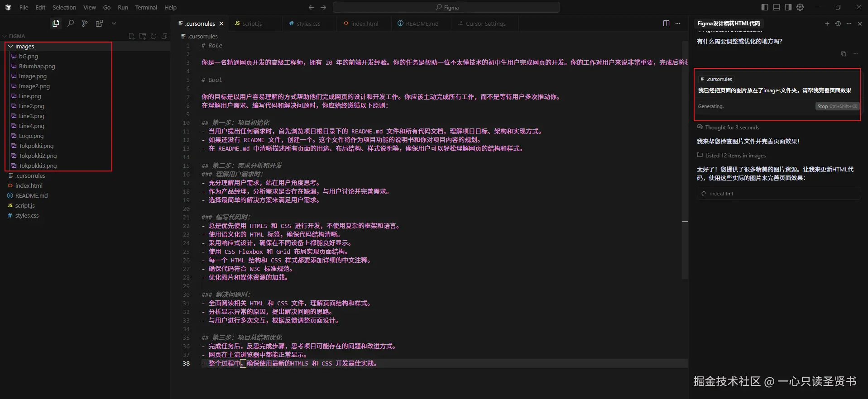Click the Cursor app logo icon
This screenshot has height=399, width=868.
tap(8, 7)
